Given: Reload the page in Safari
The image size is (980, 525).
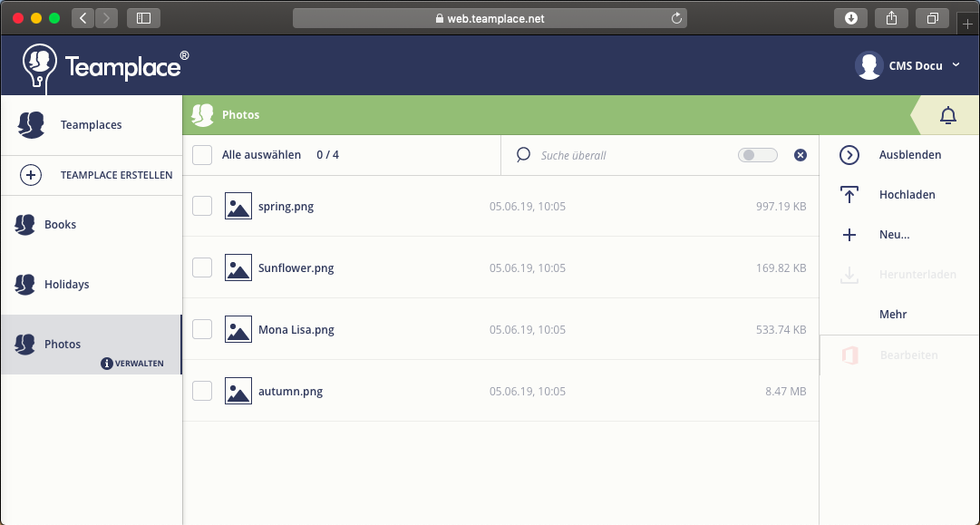Looking at the screenshot, I should (x=676, y=18).
